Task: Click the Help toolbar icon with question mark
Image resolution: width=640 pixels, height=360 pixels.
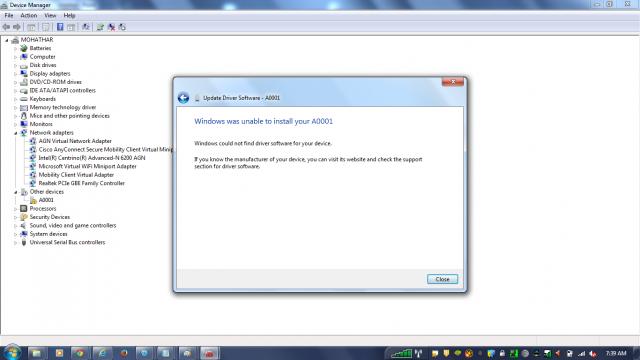Action: 60,27
